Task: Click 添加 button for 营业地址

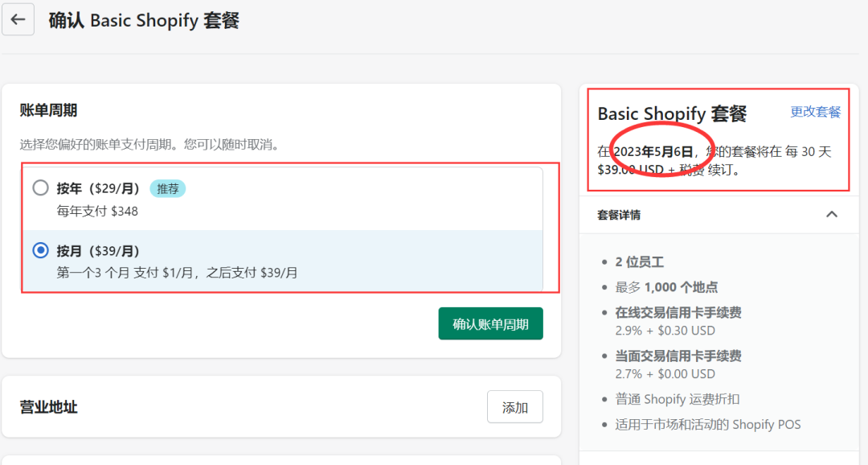Action: point(515,407)
